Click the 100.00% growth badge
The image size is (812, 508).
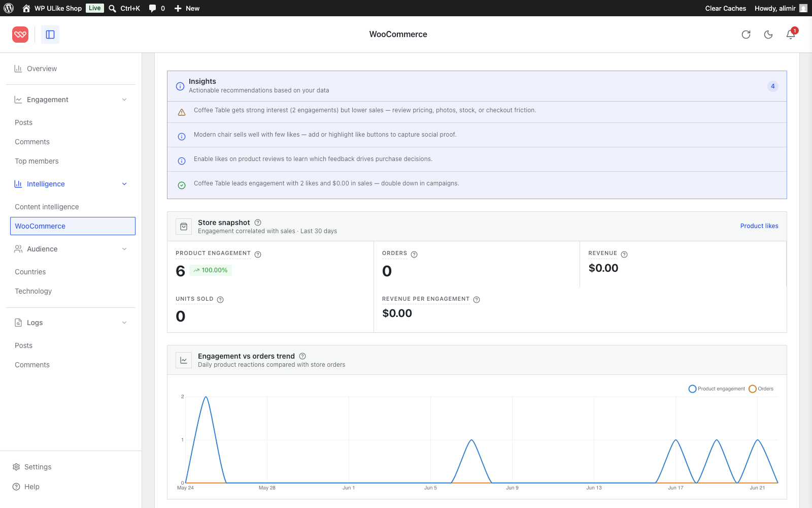tap(211, 270)
